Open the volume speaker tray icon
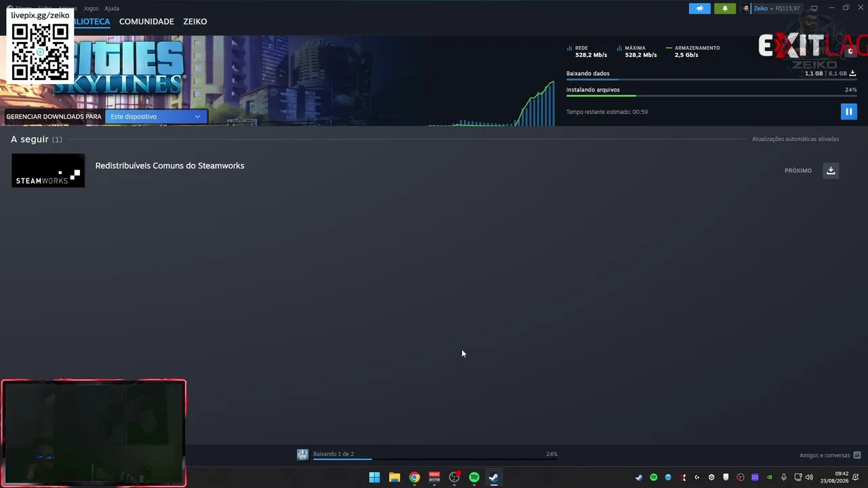Viewport: 868px width, 488px height. [809, 477]
